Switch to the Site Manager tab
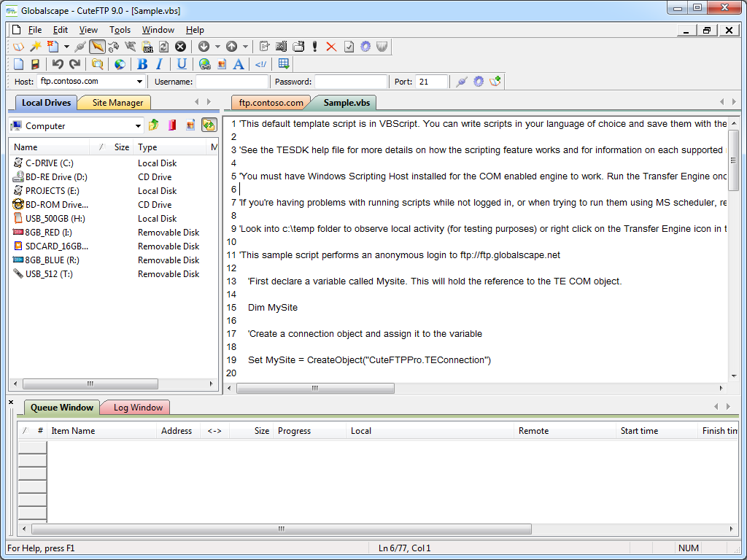 click(x=117, y=103)
